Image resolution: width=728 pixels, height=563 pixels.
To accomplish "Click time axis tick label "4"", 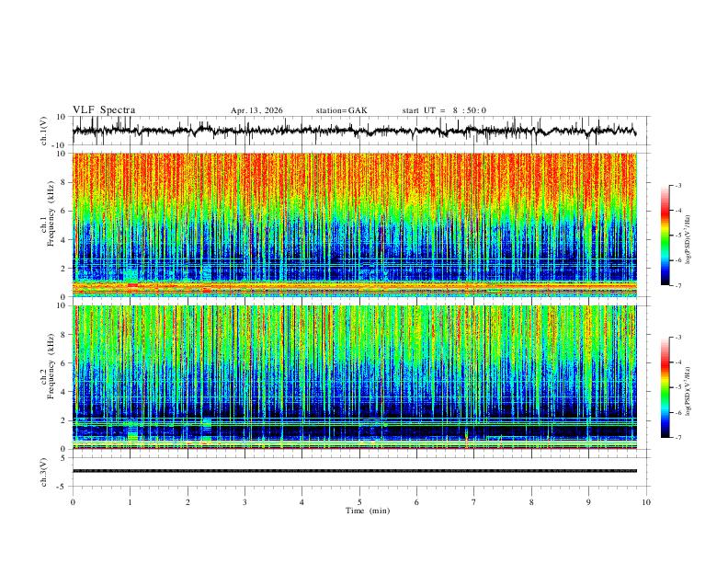I will [x=301, y=502].
